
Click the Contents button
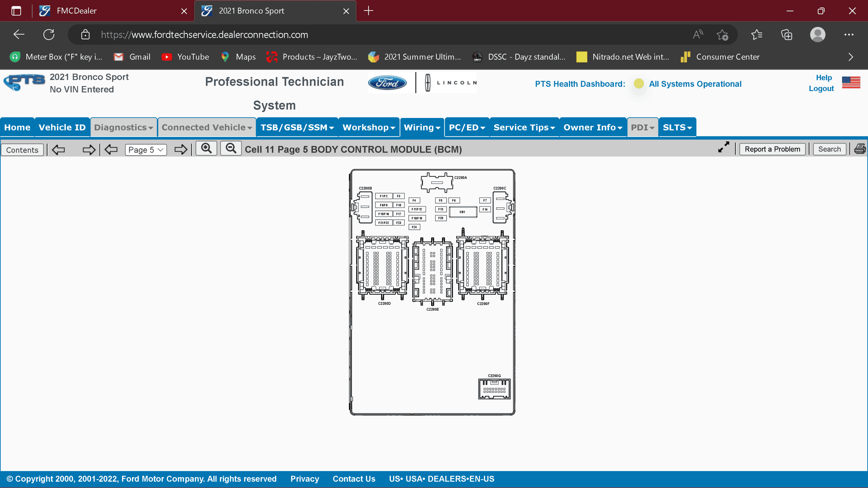(x=22, y=150)
